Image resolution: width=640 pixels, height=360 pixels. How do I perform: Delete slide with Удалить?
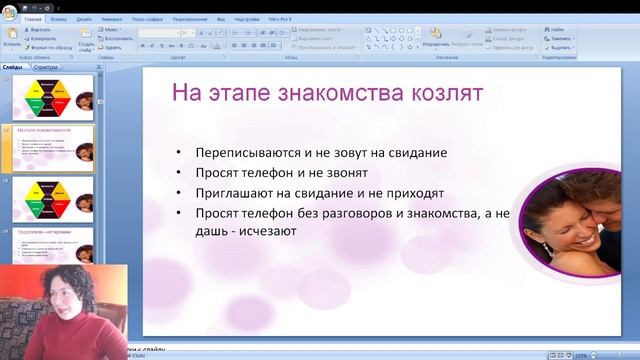(109, 48)
